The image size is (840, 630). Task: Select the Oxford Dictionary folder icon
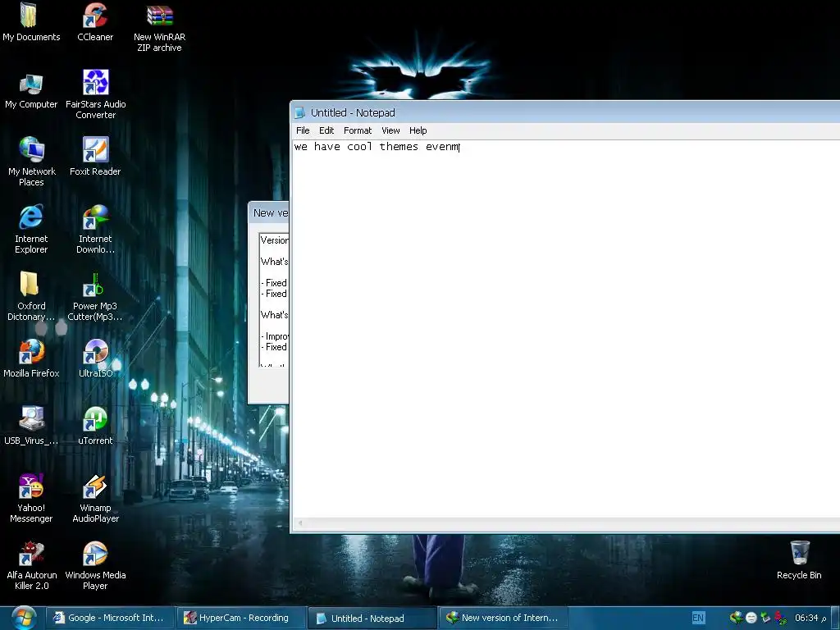[31, 295]
